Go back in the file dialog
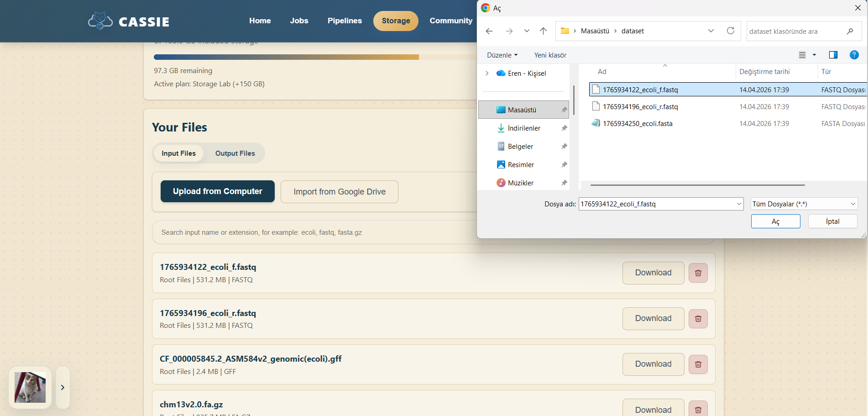This screenshot has height=416, width=868. point(489,31)
